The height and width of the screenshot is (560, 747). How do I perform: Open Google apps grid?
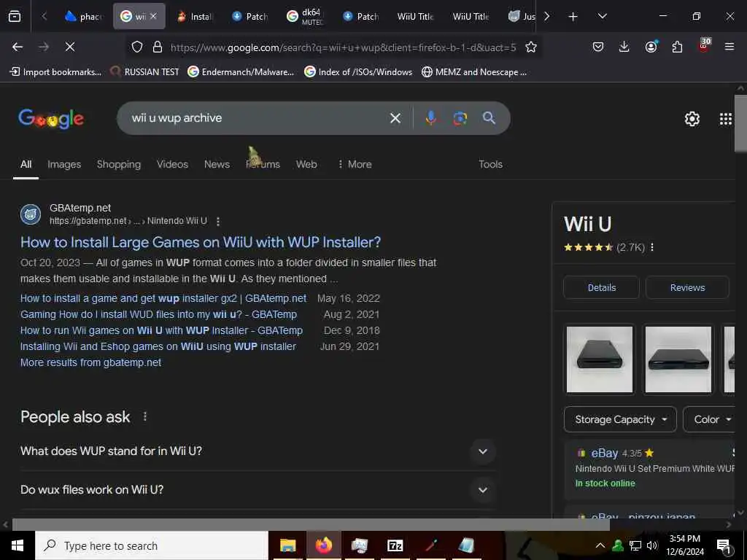click(x=726, y=119)
